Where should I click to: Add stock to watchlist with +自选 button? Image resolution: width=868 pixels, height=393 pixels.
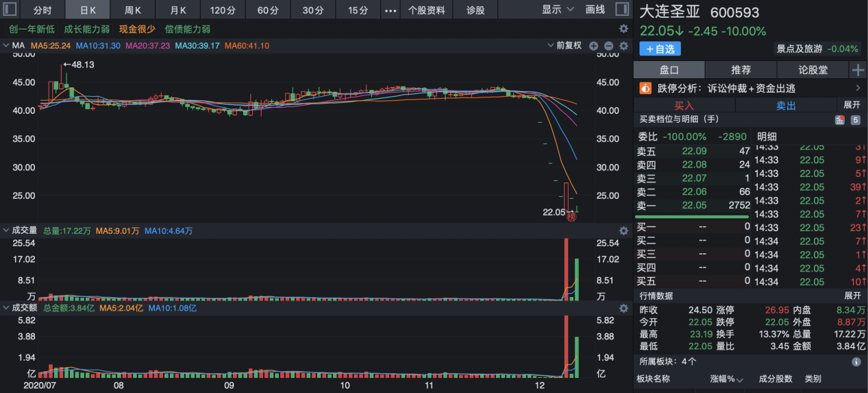click(x=660, y=49)
